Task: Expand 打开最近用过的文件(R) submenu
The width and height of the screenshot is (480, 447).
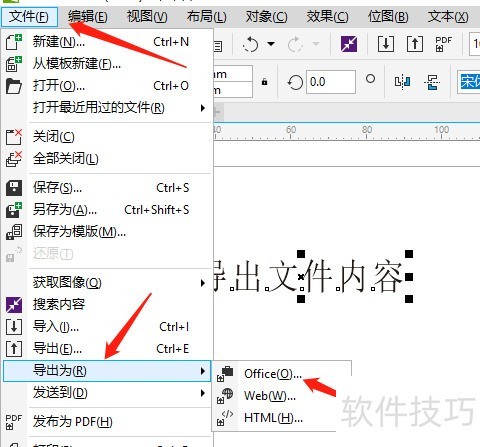Action: click(107, 108)
